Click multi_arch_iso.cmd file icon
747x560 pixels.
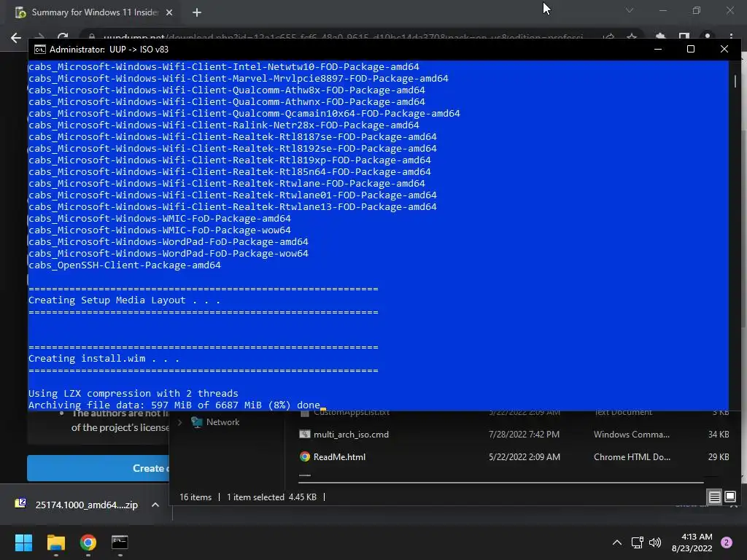(x=305, y=435)
